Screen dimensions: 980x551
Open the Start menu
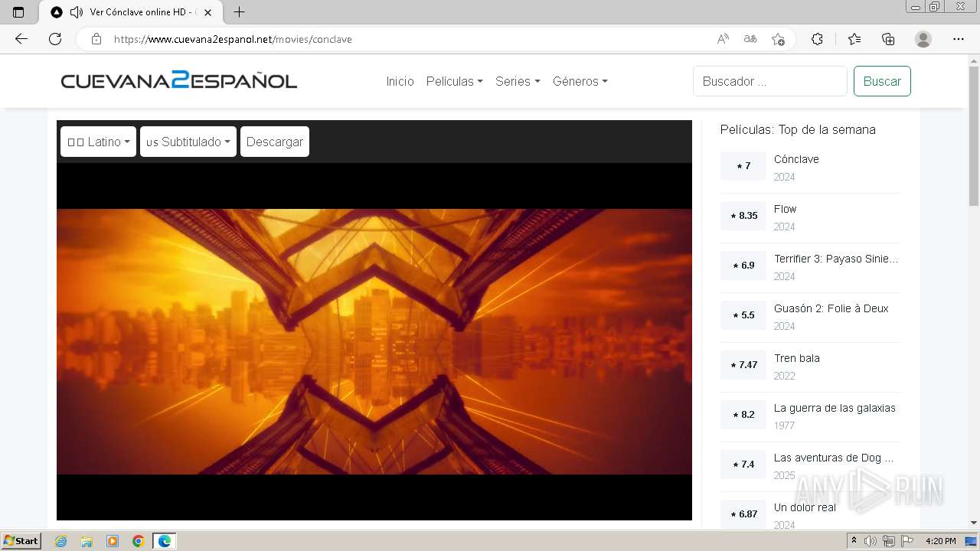coord(21,541)
